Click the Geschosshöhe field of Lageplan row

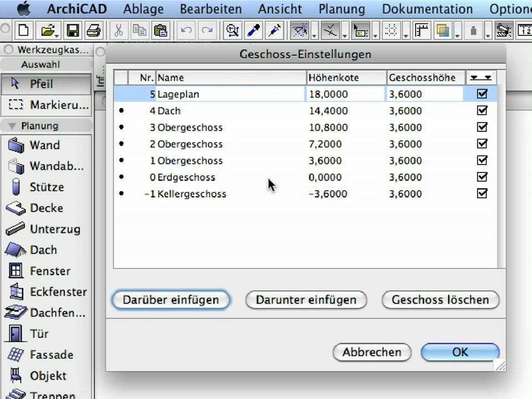tap(424, 94)
